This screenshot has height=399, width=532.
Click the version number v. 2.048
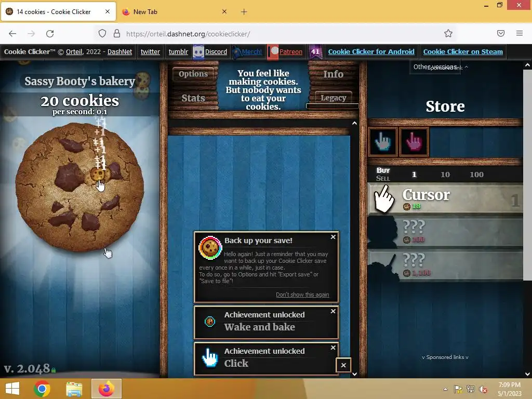pos(27,368)
